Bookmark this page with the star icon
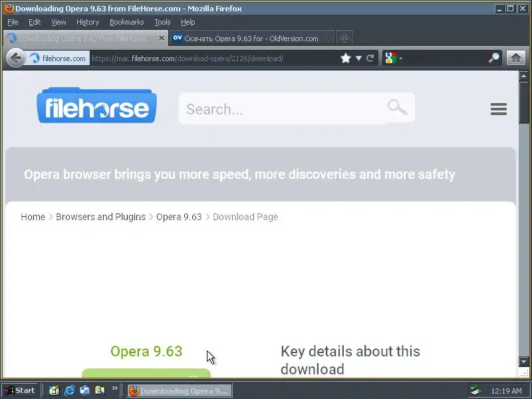This screenshot has width=532, height=399. coord(345,59)
